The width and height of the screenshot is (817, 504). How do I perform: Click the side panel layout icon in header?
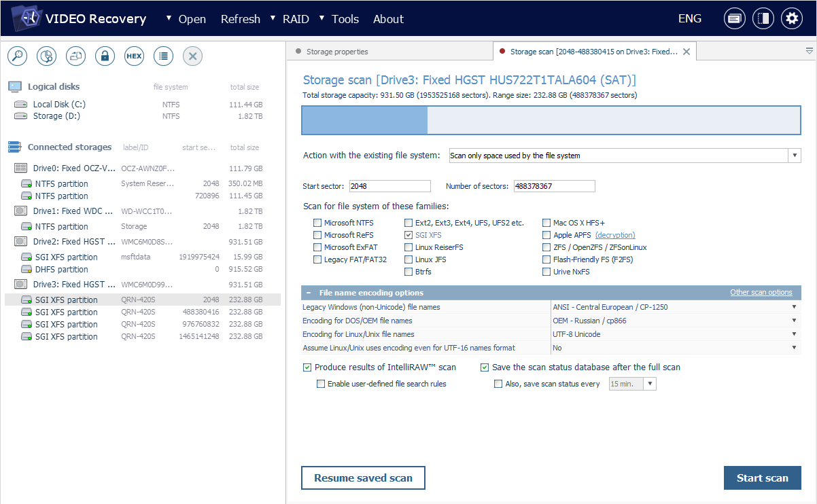click(763, 19)
